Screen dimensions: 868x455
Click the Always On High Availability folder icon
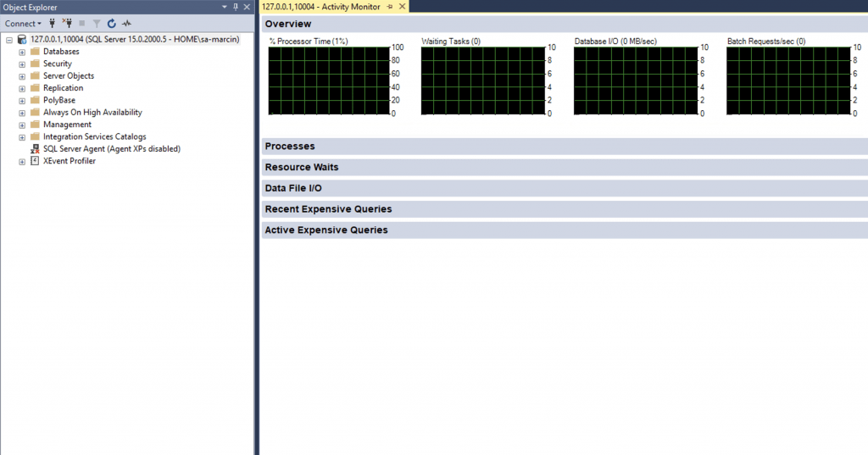click(x=35, y=112)
